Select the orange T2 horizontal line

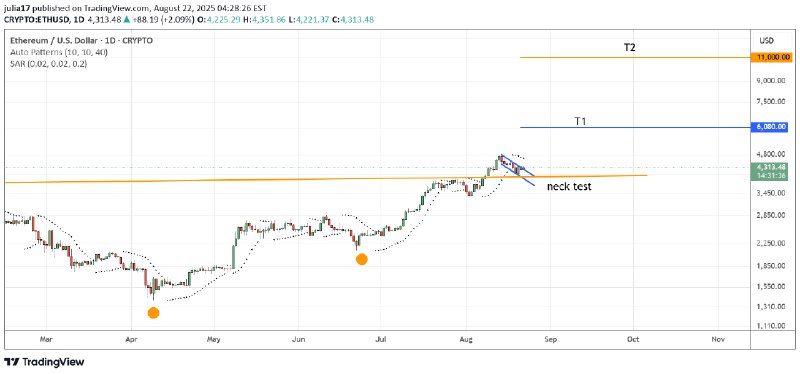(635, 57)
